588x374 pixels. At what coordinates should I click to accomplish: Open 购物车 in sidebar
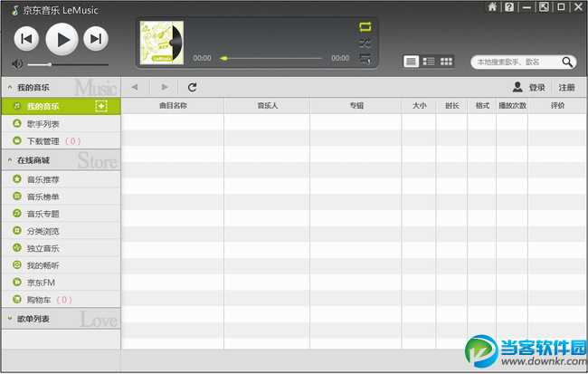tap(62, 300)
